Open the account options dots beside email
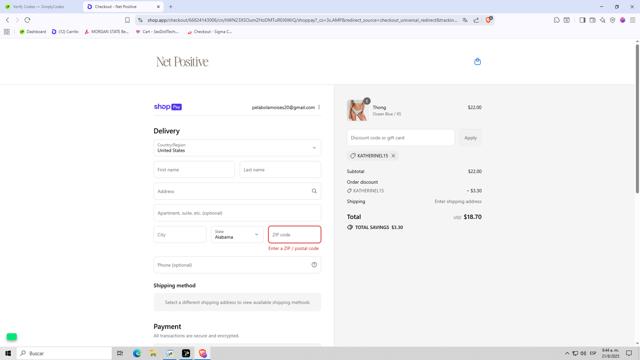This screenshot has width=640, height=360. pos(319,107)
